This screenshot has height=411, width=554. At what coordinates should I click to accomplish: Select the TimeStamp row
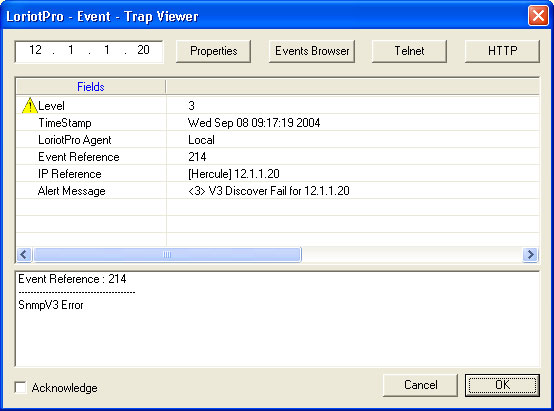277,123
